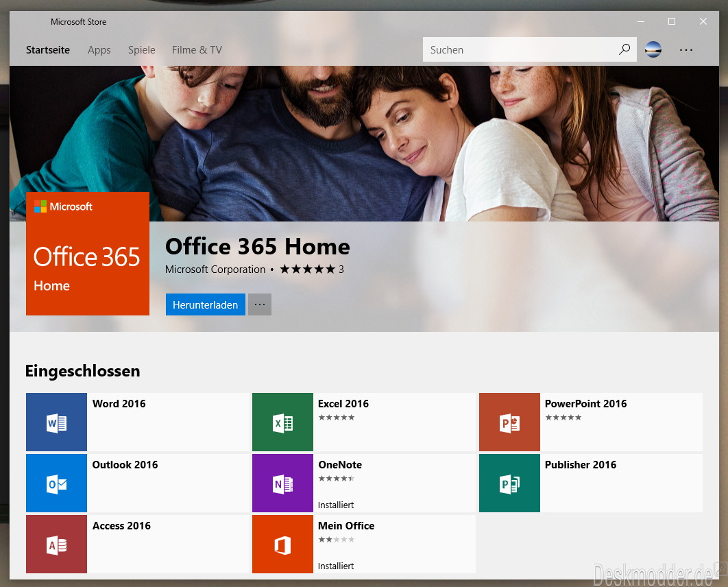Click the search magnifier icon
This screenshot has width=728, height=587.
pos(624,49)
